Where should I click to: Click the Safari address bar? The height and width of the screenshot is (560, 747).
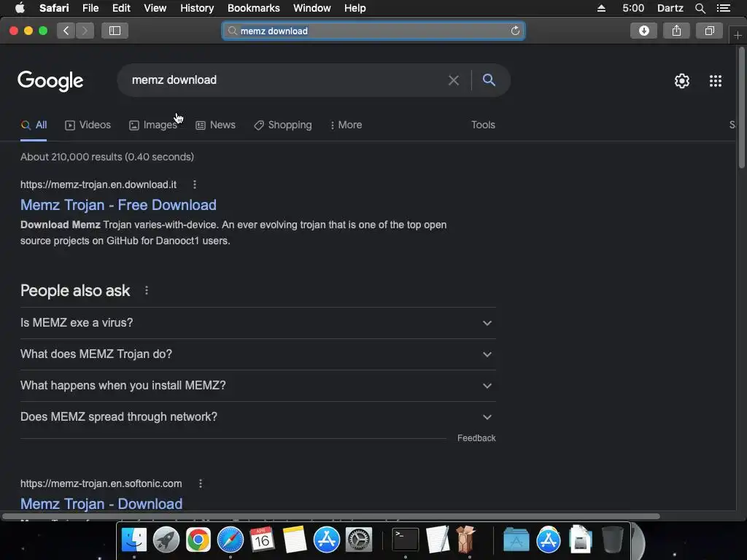click(373, 31)
